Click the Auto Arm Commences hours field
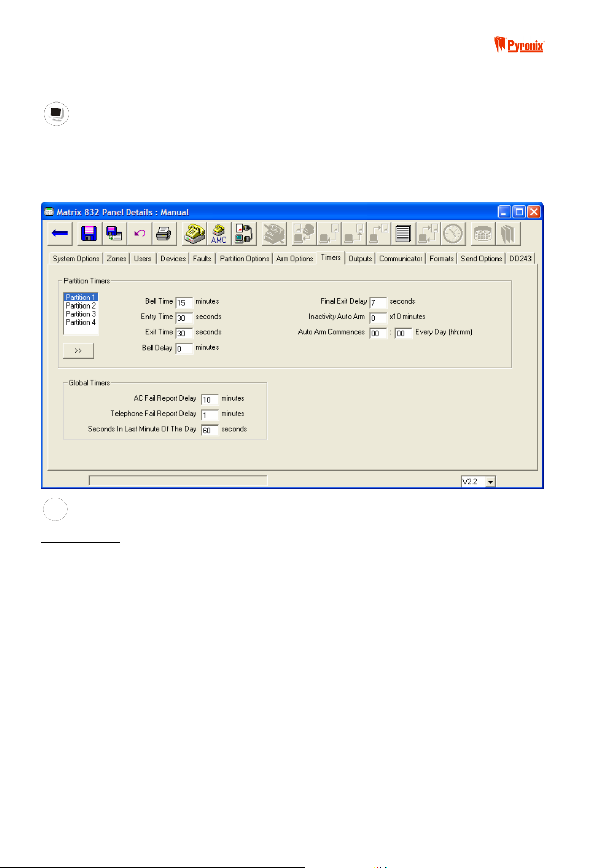Image resolution: width=614 pixels, height=868 pixels. [378, 333]
